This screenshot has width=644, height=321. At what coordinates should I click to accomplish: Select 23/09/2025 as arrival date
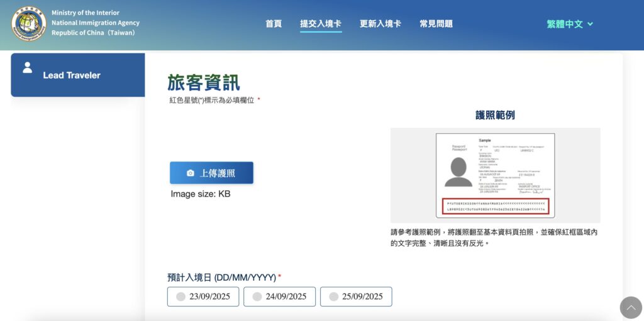coord(203,297)
